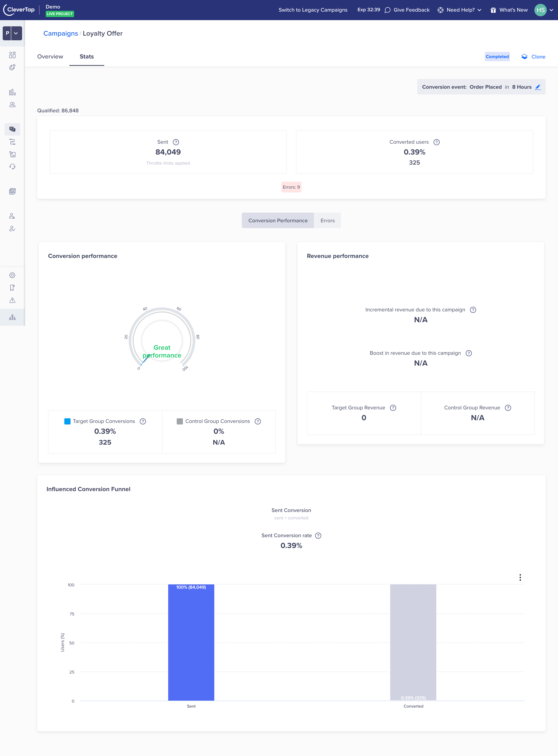Open the Campaigns messaging sidebar icon
This screenshot has width=558, height=756.
pyautogui.click(x=12, y=129)
